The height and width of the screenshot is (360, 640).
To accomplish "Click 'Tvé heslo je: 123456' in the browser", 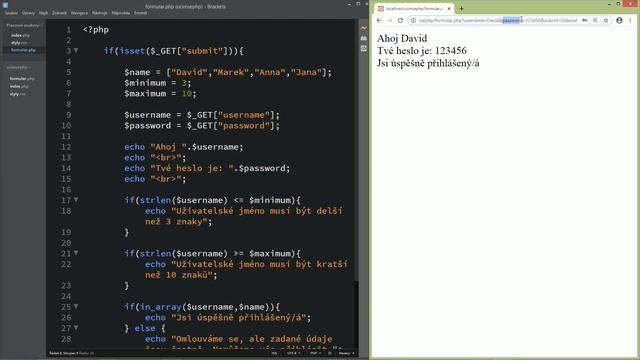I will [x=422, y=51].
